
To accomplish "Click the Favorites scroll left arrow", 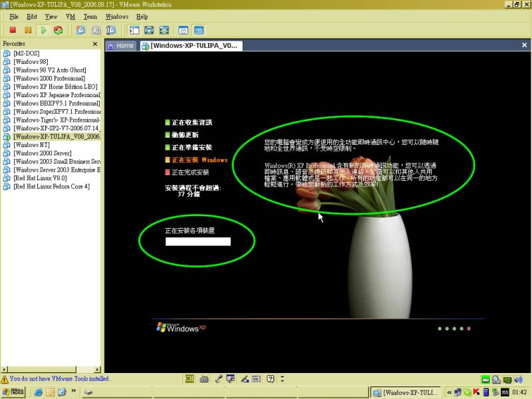I will pyautogui.click(x=5, y=370).
